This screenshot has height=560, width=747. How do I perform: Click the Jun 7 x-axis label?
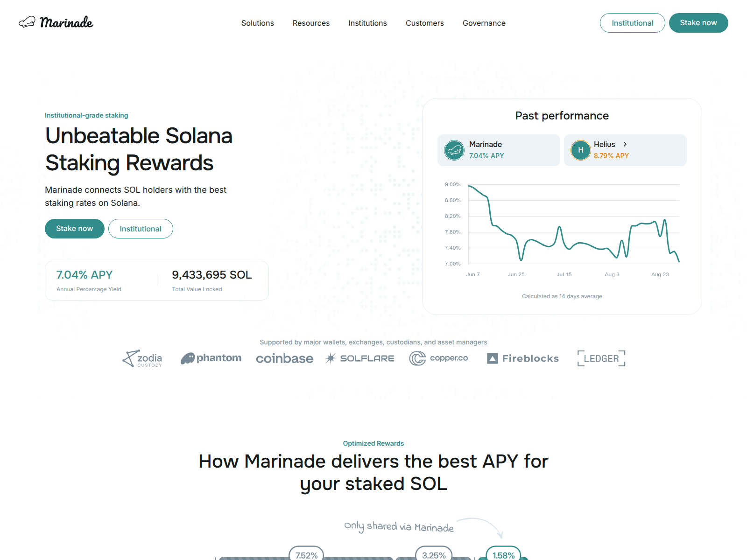click(473, 274)
